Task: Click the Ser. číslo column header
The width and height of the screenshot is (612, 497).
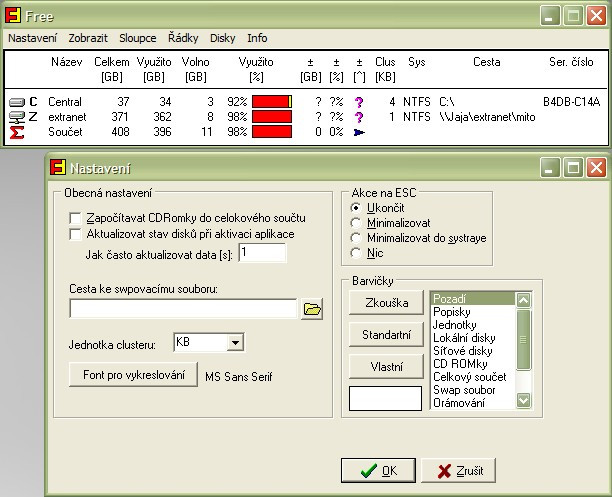Action: (571, 62)
